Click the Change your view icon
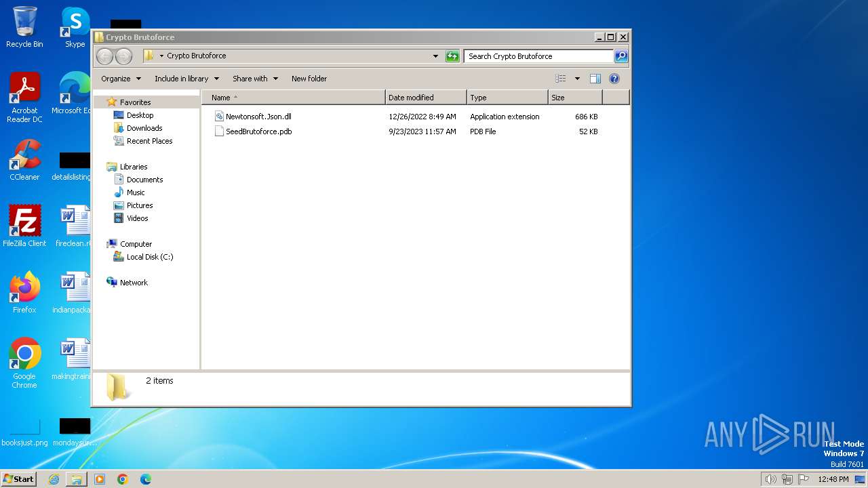This screenshot has width=868, height=488. point(560,79)
